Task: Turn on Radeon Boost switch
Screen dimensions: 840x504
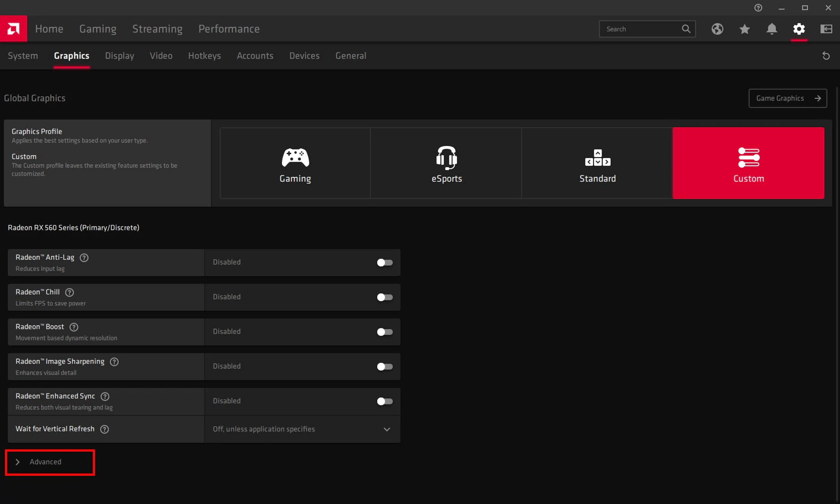Action: [x=384, y=332]
